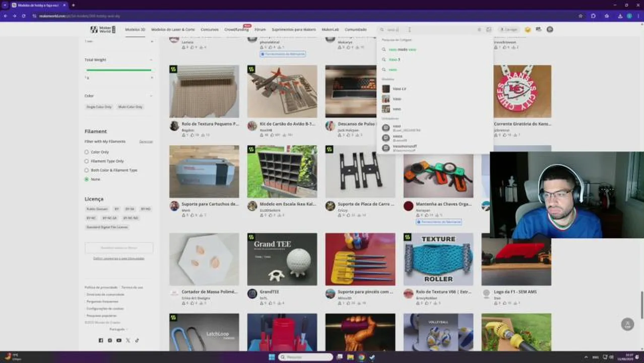Open the Português language dropdown
The height and width of the screenshot is (363, 644).
[118, 329]
